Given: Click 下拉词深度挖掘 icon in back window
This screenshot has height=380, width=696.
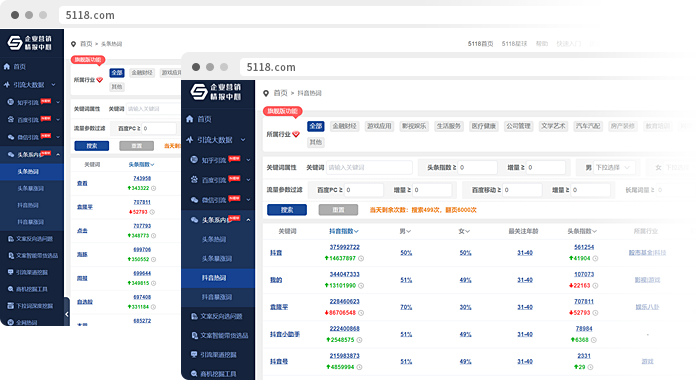Looking at the screenshot, I should tap(11, 305).
